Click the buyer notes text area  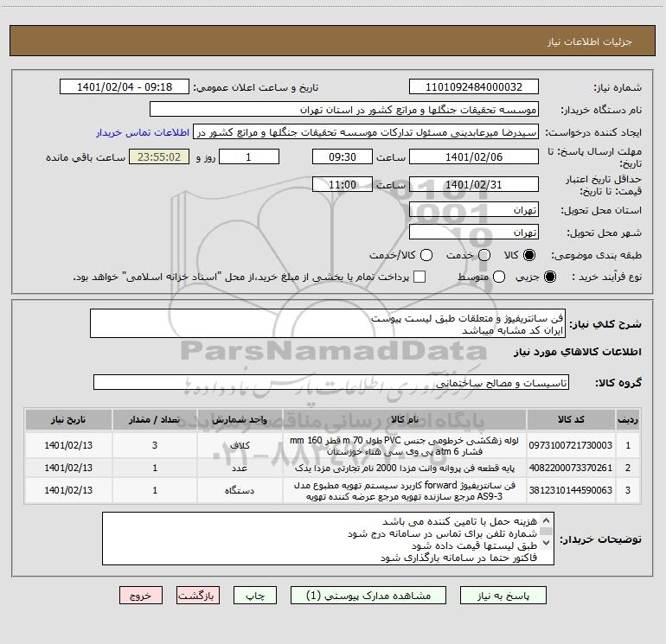[328, 539]
